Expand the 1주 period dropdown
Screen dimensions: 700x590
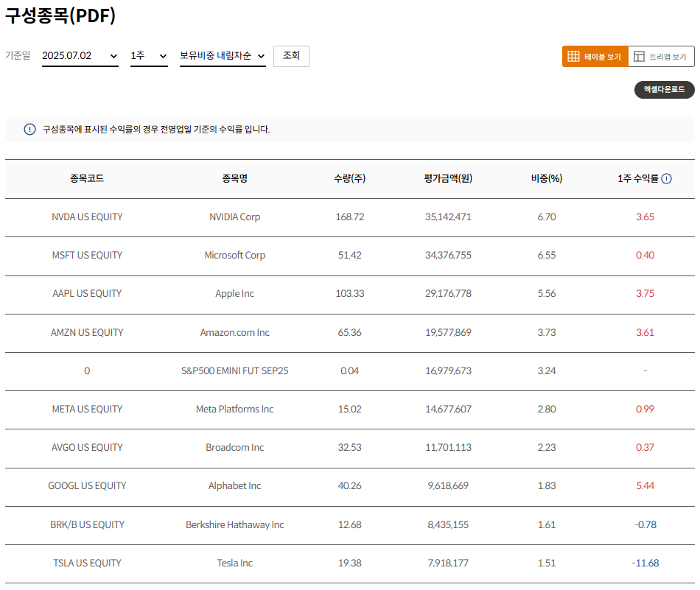[150, 56]
